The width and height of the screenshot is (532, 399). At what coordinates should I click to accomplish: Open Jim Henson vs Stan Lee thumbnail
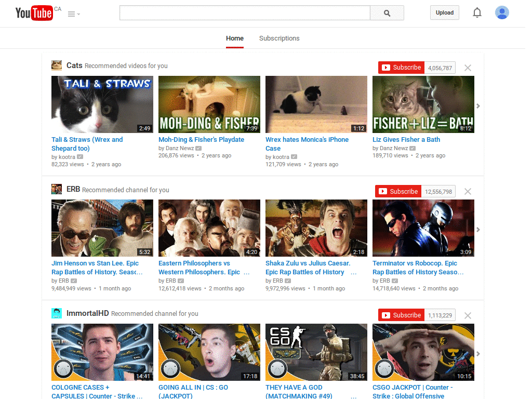(102, 228)
